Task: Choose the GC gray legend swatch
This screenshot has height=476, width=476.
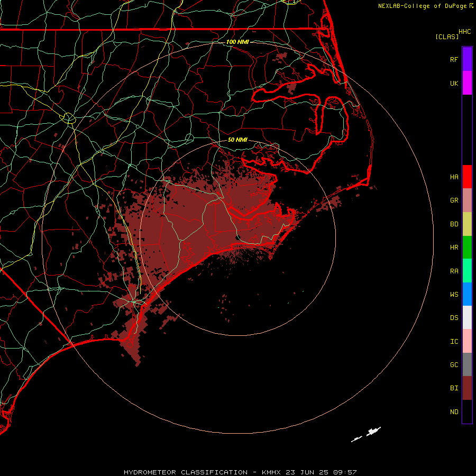Action: coord(467,364)
